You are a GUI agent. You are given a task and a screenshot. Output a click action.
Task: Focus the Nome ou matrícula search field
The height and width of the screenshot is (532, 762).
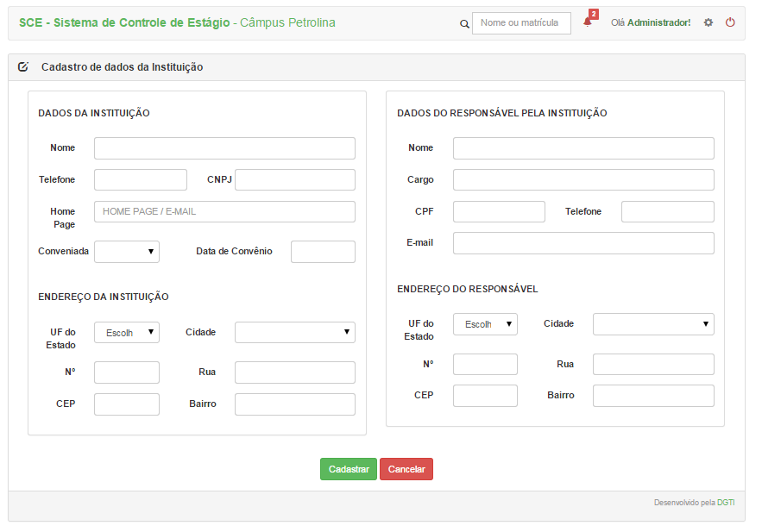tap(521, 22)
